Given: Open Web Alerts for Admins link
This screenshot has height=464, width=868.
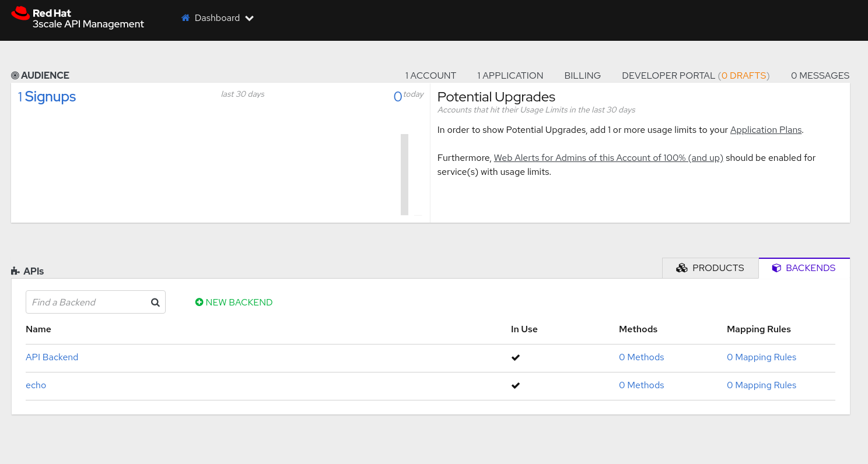Looking at the screenshot, I should coord(608,158).
